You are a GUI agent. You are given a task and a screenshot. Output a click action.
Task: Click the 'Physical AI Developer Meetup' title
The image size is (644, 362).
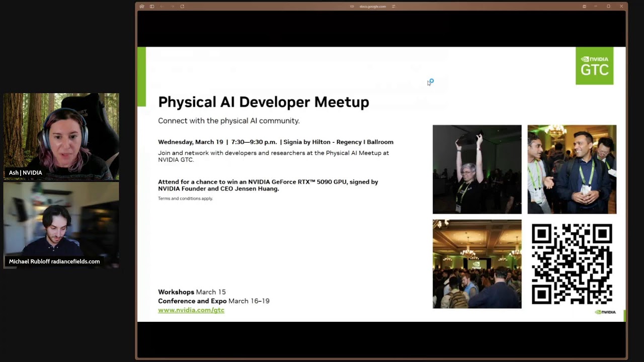coord(264,102)
